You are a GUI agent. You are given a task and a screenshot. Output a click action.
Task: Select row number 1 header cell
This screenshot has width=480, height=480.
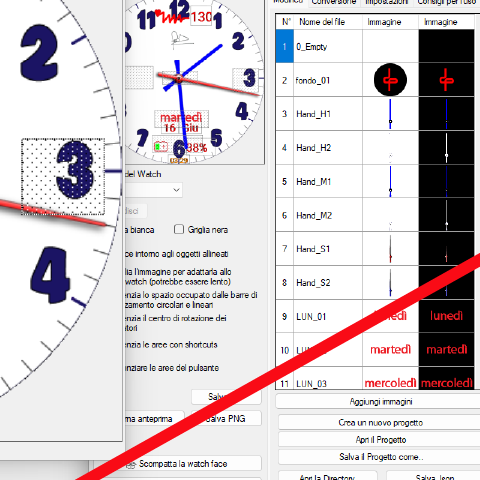[285, 46]
